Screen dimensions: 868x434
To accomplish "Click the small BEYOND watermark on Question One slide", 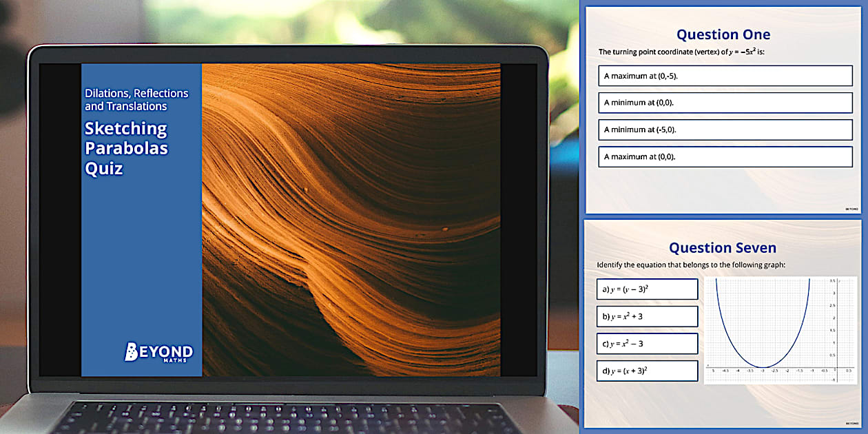I will 851,208.
